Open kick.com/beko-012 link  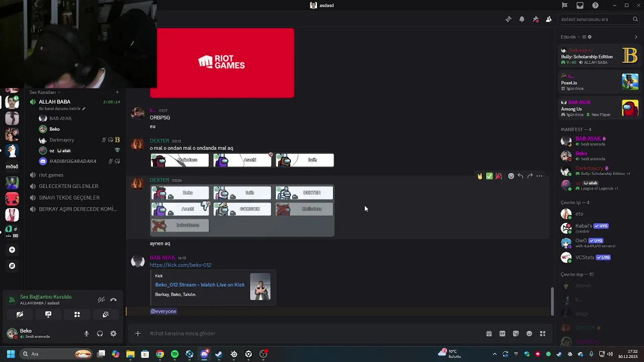180,265
